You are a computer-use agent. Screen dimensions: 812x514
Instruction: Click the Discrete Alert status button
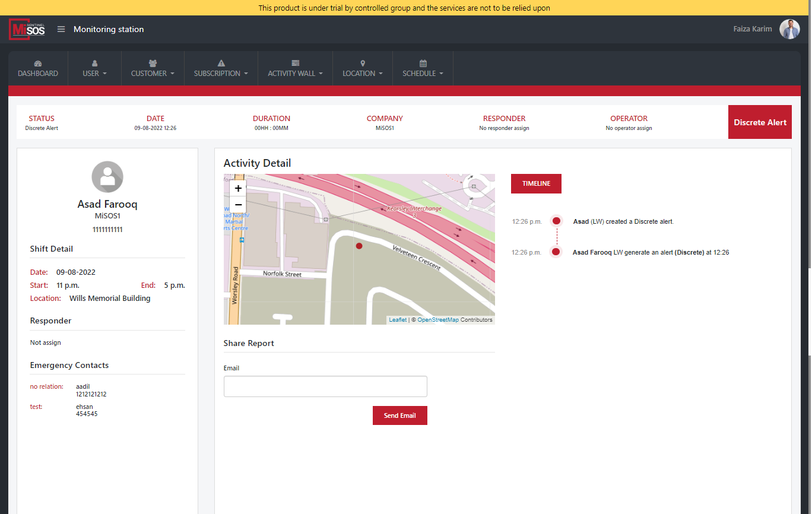(x=759, y=122)
